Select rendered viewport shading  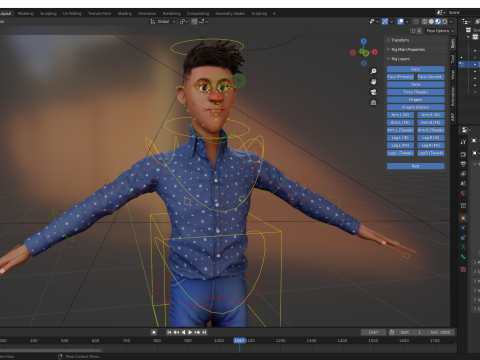(444, 21)
